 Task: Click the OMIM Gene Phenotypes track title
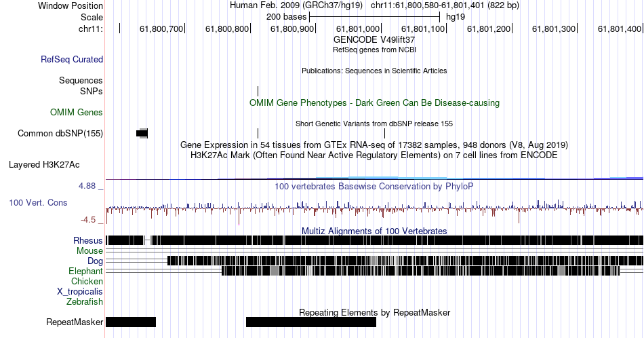[x=374, y=102]
